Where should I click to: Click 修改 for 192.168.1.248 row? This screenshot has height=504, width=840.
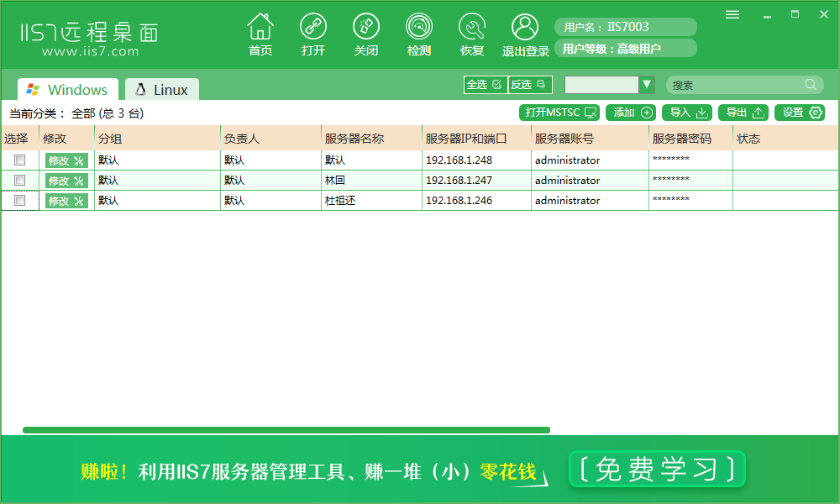[x=66, y=160]
